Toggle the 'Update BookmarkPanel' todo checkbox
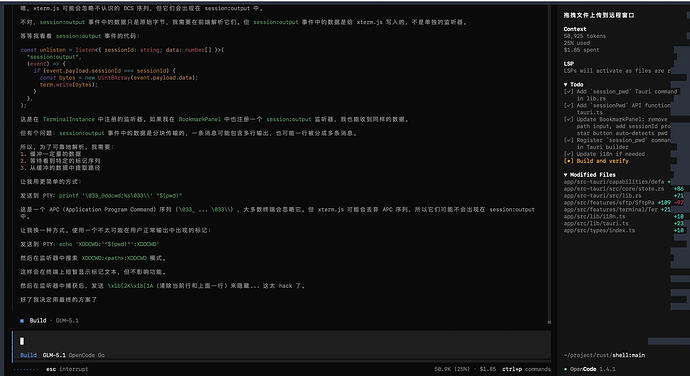Screen dimensions: 690x376 pos(569,119)
